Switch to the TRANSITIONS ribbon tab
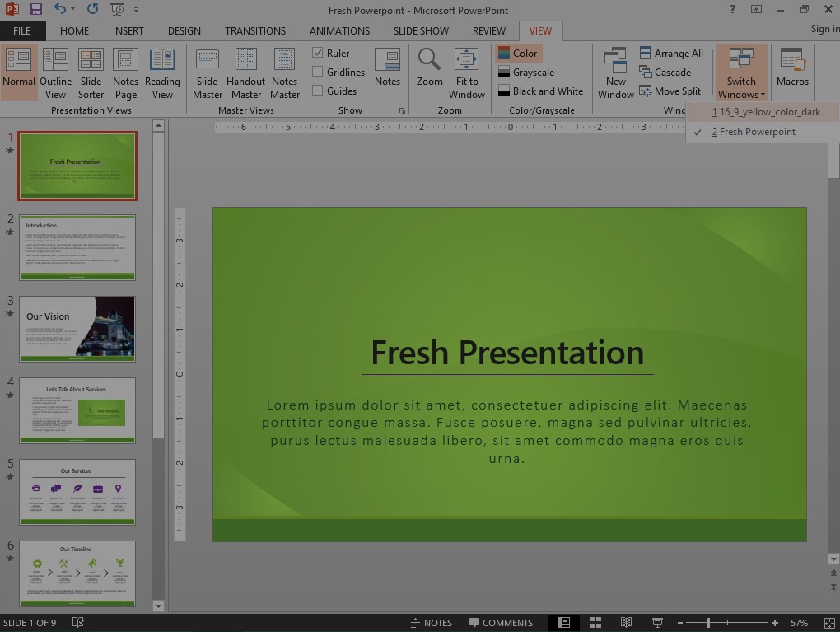Viewport: 840px width, 632px height. [x=255, y=30]
